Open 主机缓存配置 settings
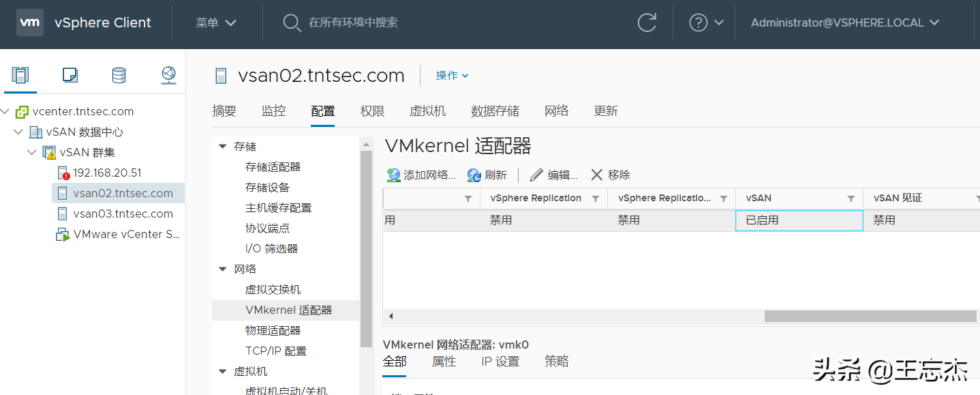 point(278,208)
